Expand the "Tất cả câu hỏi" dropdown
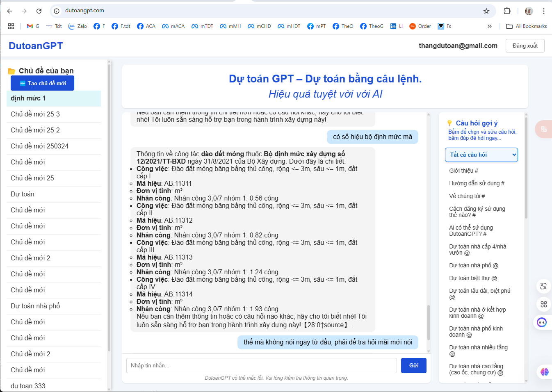The height and width of the screenshot is (392, 552). tap(481, 155)
